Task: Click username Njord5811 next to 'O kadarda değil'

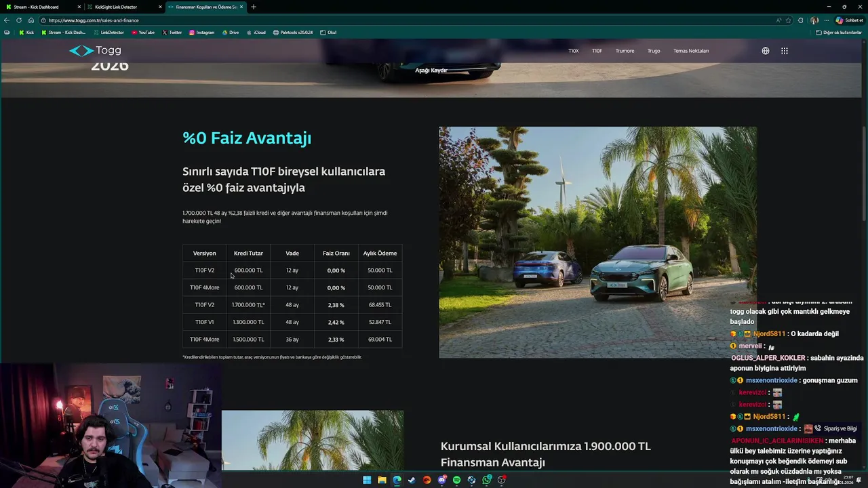Action: [769, 334]
